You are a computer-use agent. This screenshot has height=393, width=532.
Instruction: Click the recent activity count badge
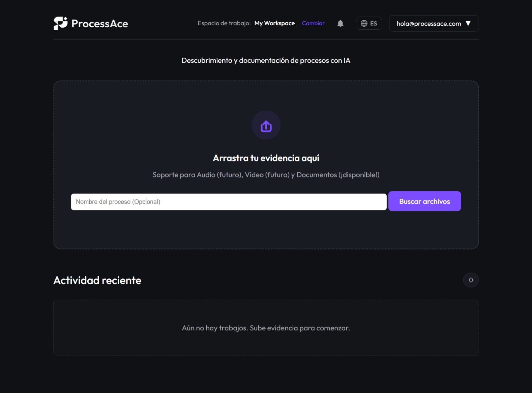471,280
